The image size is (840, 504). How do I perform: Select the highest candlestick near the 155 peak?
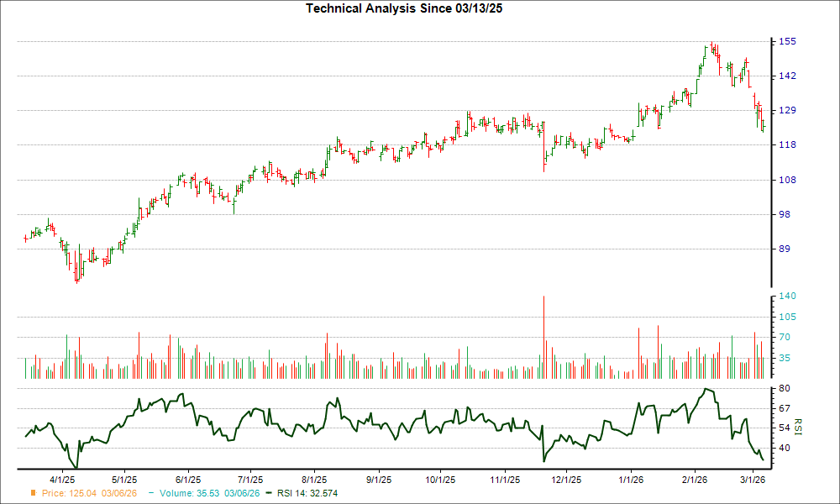713,46
